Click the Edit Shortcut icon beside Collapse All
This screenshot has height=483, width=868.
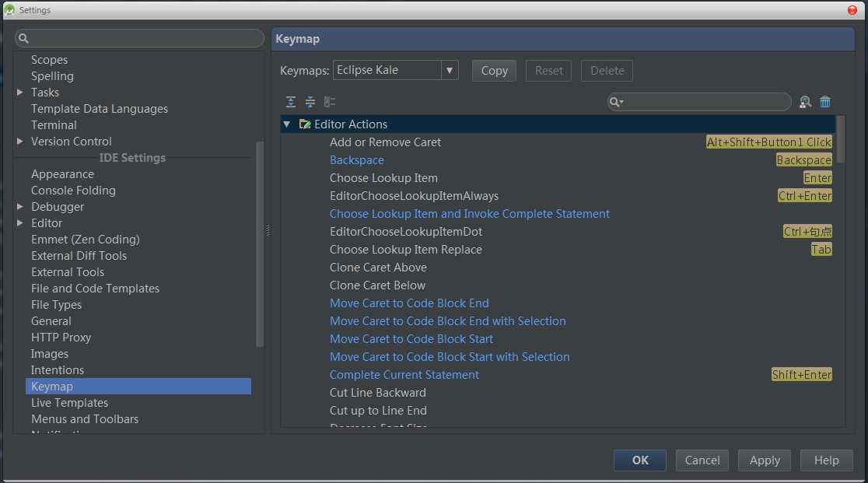[330, 102]
